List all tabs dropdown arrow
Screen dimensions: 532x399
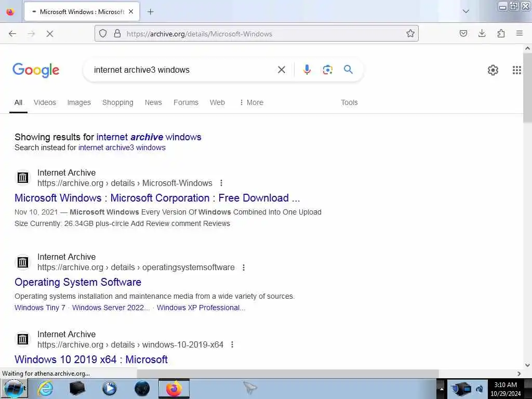pyautogui.click(x=466, y=11)
